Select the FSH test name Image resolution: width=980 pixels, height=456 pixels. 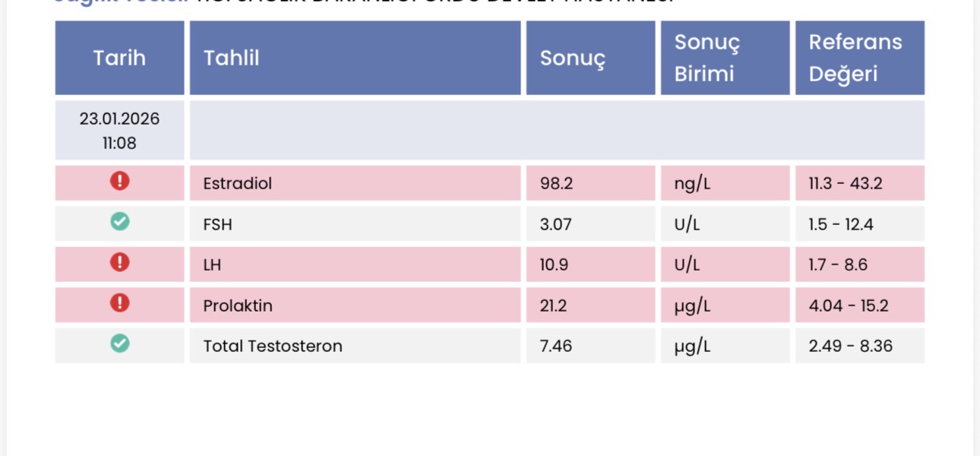pos(218,225)
